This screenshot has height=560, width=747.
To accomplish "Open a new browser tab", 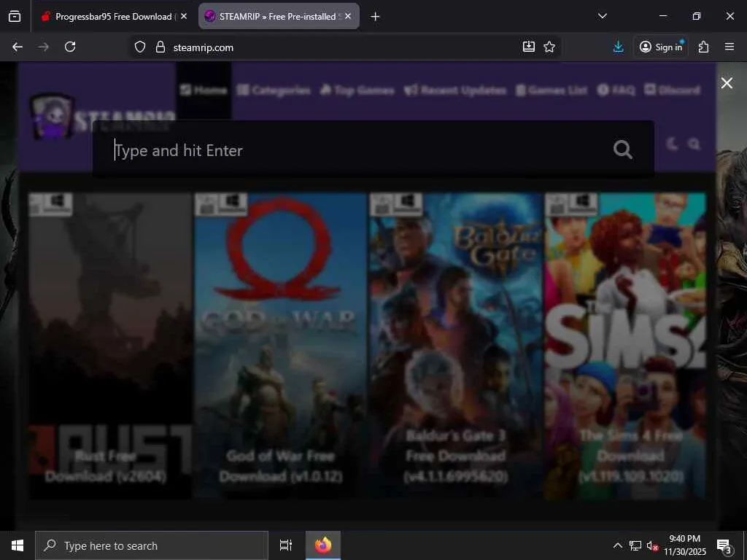I will coord(376,17).
